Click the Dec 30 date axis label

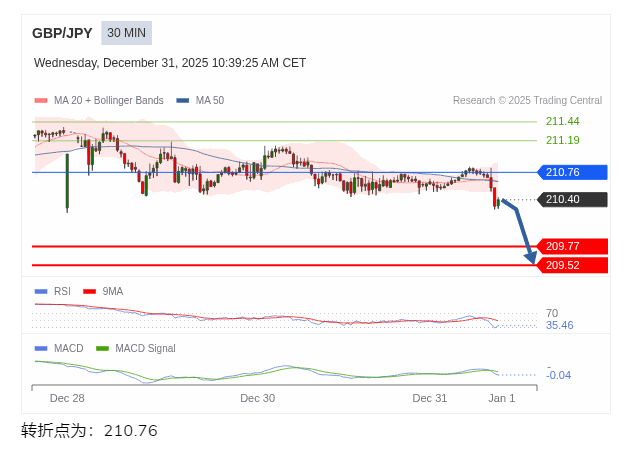coord(257,398)
